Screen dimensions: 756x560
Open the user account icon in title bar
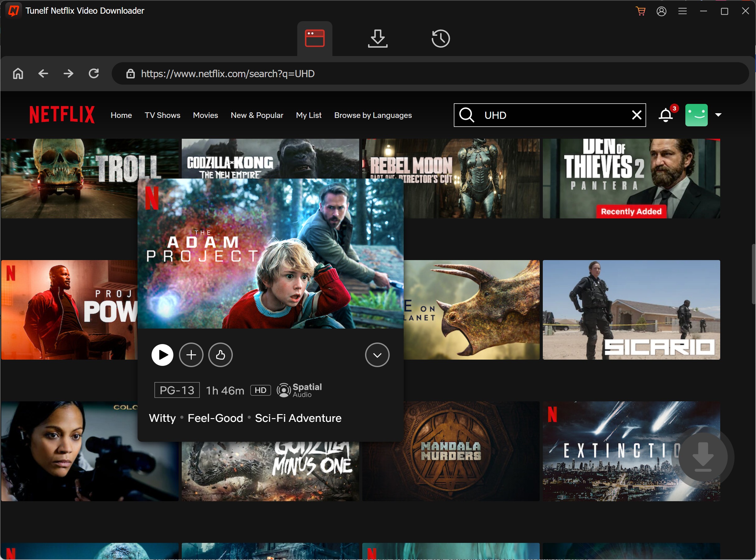click(661, 11)
